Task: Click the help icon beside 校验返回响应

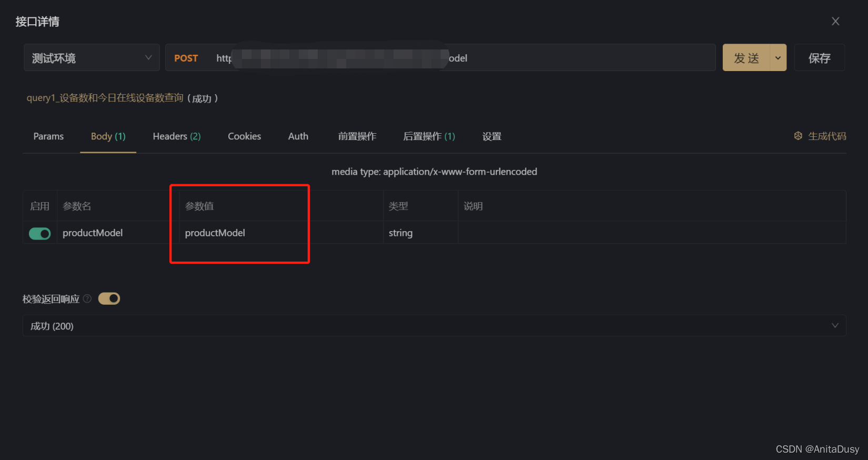Action: pyautogui.click(x=87, y=298)
